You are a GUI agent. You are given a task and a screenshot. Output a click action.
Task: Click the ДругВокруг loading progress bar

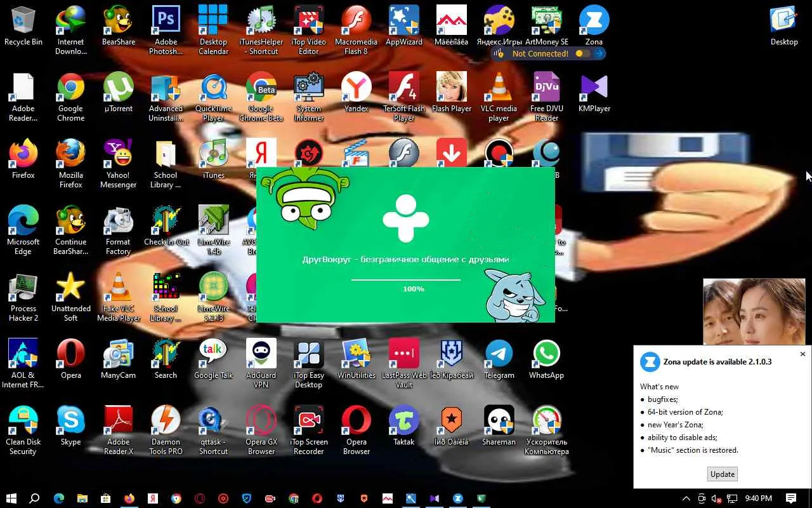406,279
